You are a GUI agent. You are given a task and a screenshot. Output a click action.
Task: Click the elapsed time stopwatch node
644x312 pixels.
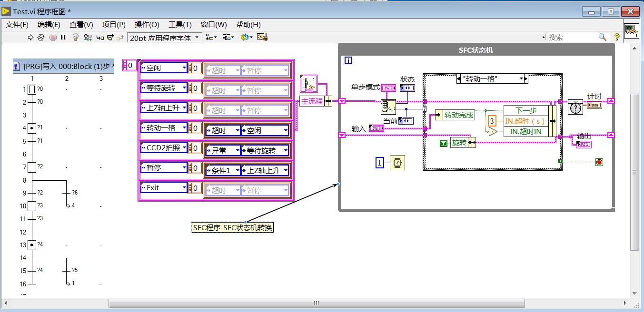point(575,107)
